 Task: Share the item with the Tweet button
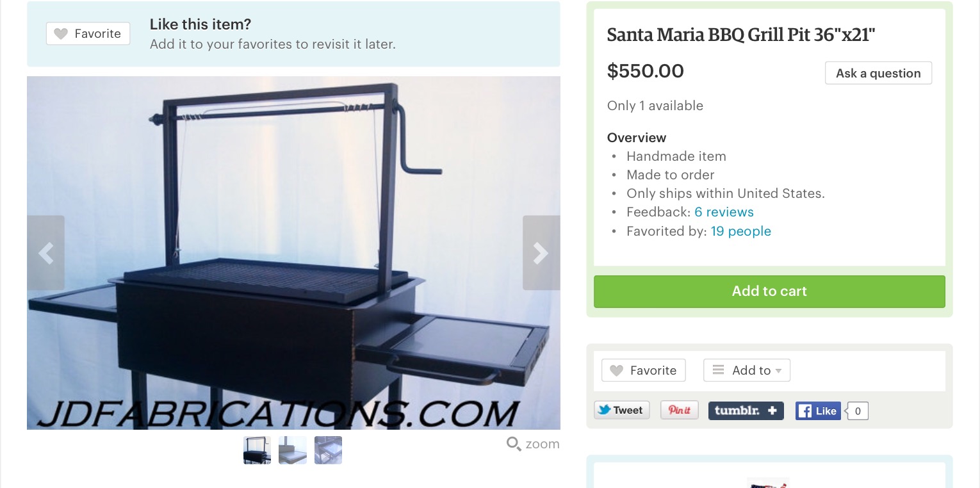click(x=622, y=411)
